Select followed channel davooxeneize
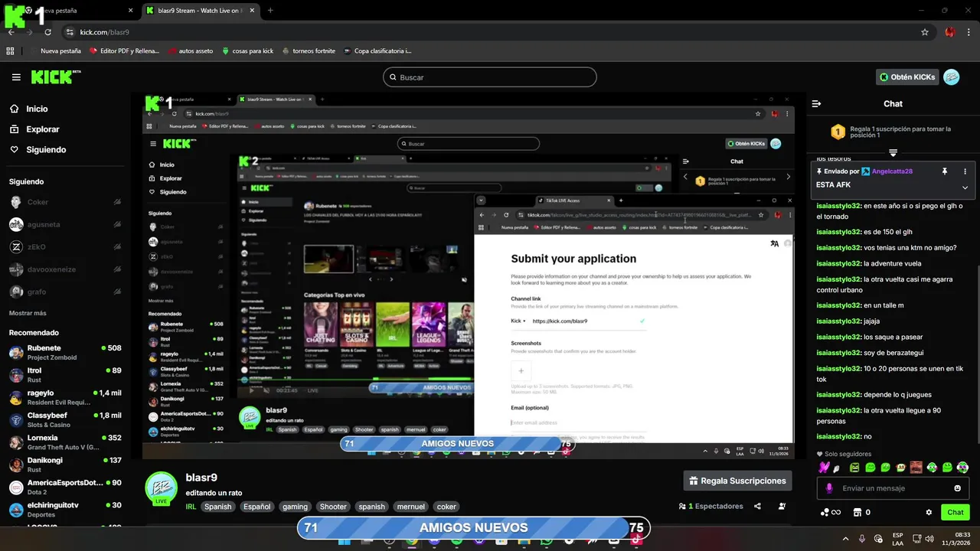This screenshot has width=980, height=551. [64, 269]
